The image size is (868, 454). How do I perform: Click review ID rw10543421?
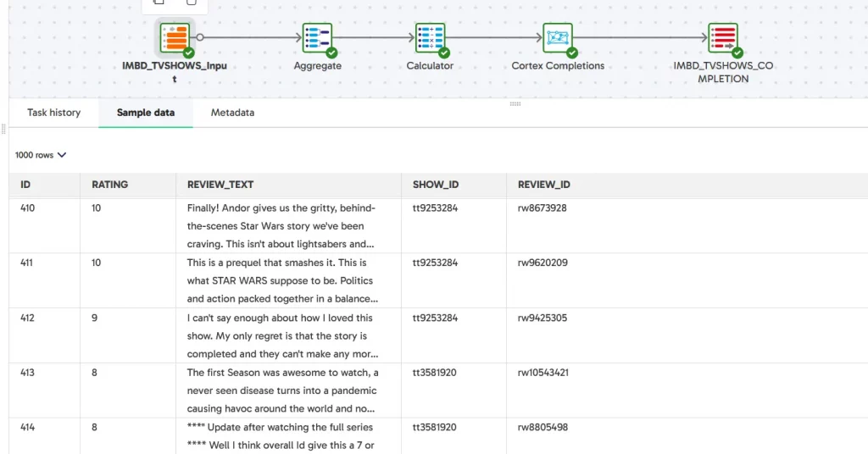[543, 373]
